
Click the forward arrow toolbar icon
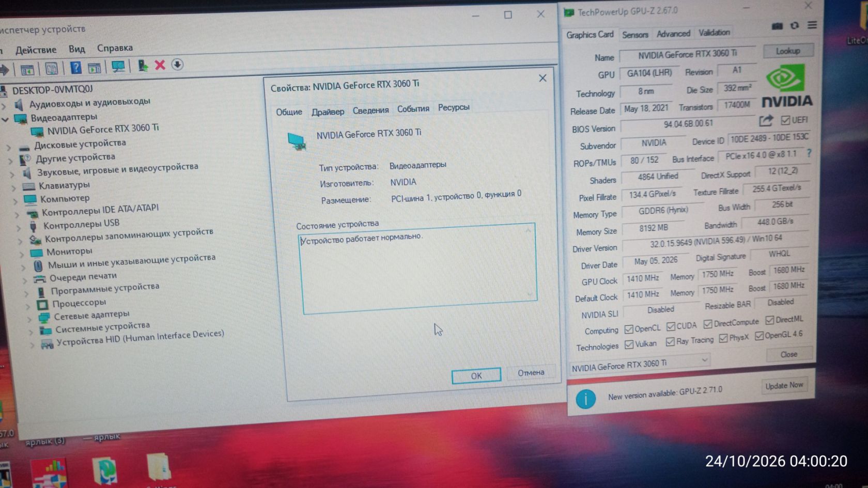pos(5,70)
